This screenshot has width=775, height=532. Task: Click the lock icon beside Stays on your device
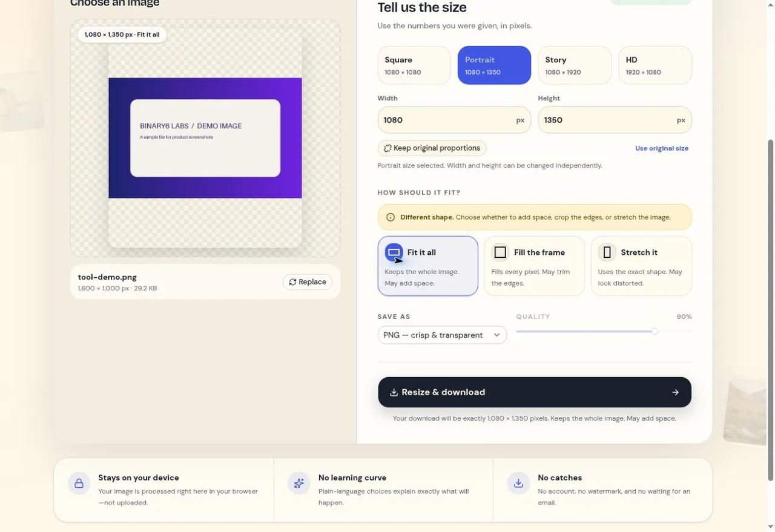pos(79,483)
